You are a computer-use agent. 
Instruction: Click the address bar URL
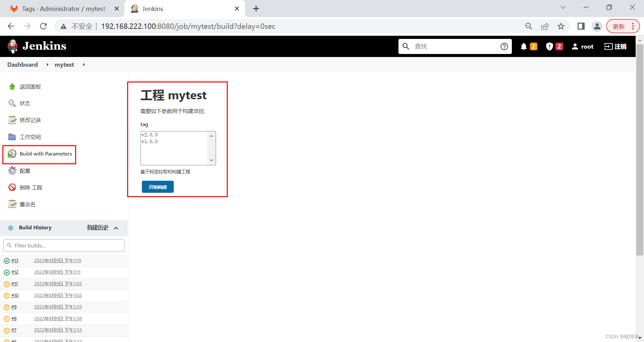[x=188, y=26]
